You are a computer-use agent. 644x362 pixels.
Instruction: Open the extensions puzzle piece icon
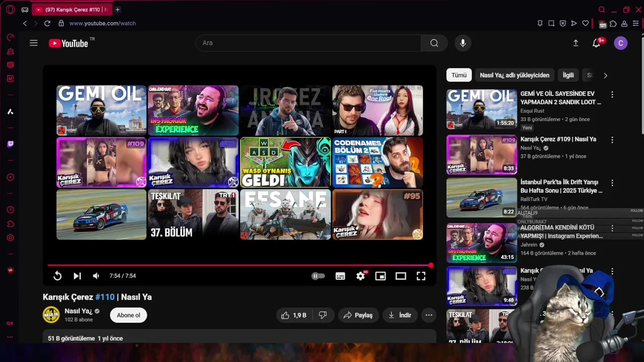613,23
